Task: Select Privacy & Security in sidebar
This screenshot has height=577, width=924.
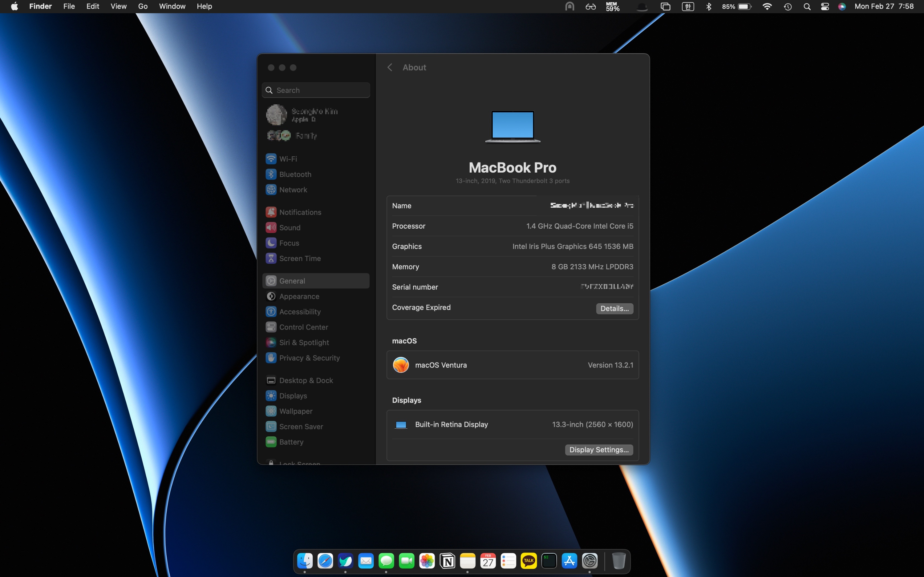Action: tap(309, 358)
